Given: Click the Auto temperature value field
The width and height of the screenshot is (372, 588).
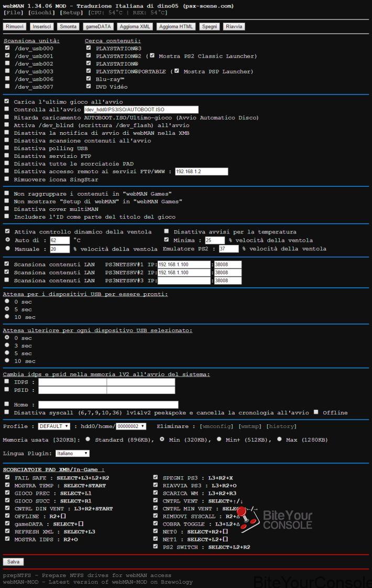Looking at the screenshot, I should (60, 240).
